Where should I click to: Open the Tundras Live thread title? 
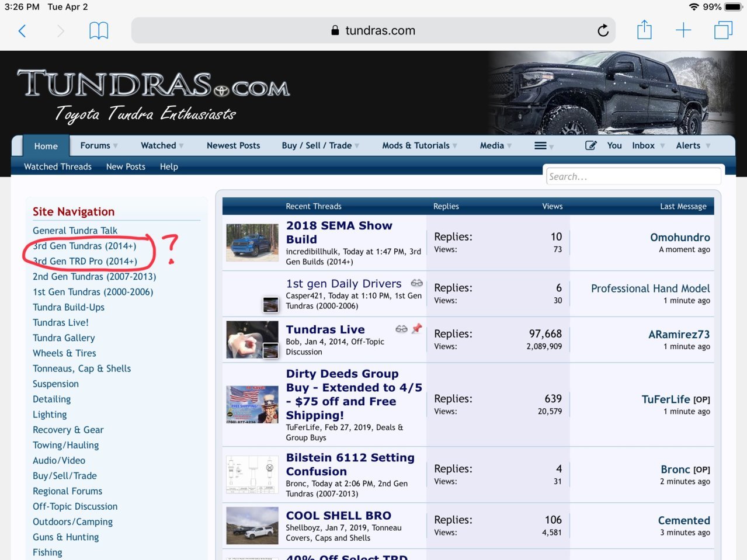pos(325,329)
